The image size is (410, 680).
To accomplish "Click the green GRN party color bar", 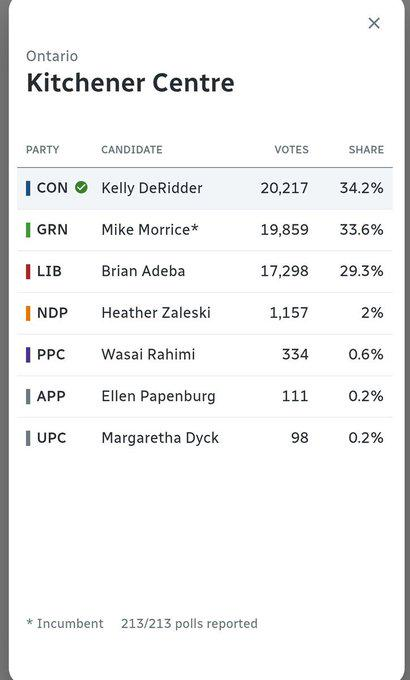I will 28,230.
